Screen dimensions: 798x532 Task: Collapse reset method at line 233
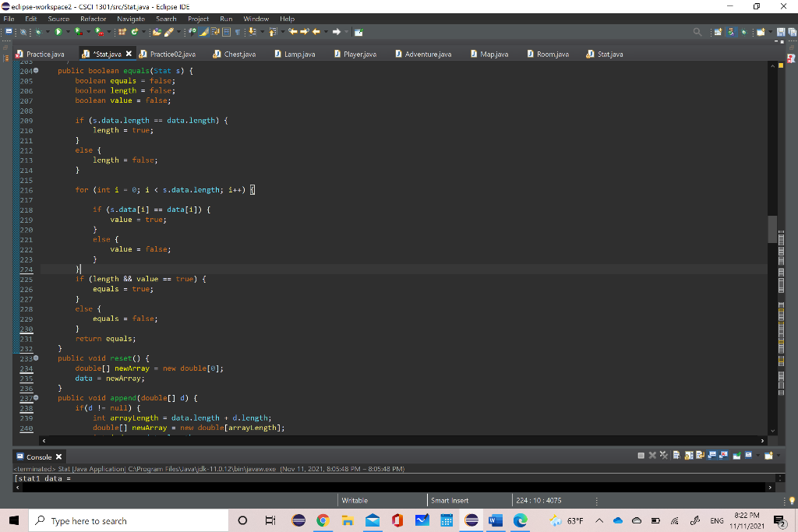[36, 358]
